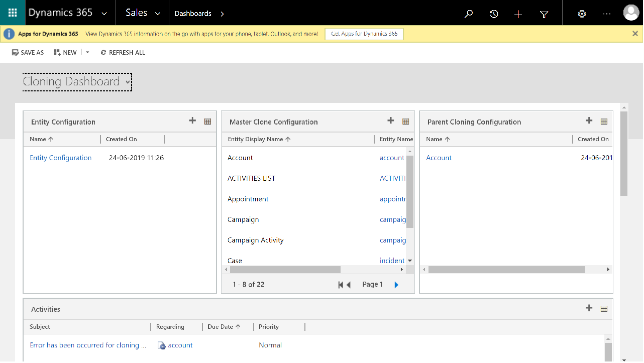Sort Parent Cloning Configuration by Name
The image size is (644, 363).
coord(438,139)
